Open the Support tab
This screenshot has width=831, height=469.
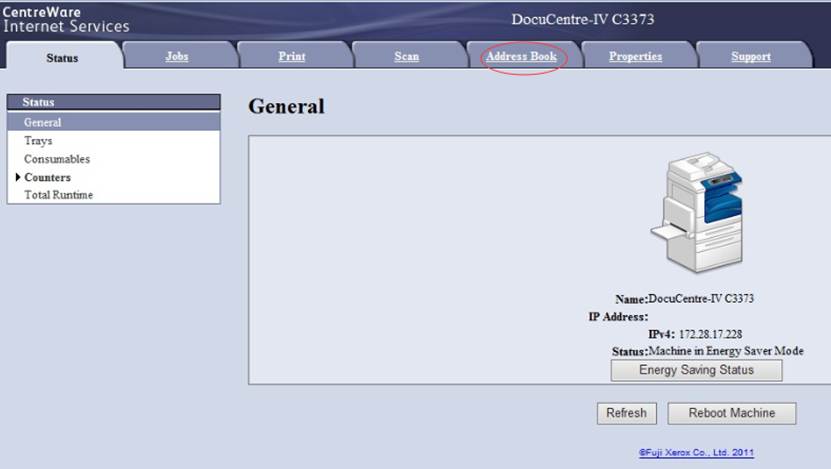coord(750,57)
